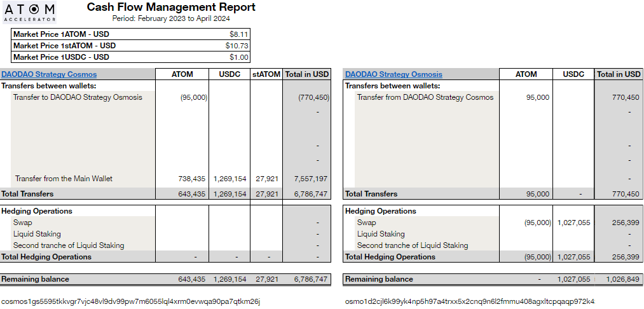Select the Transfer to DAODAO Strategy Osmosis row label

pos(78,97)
